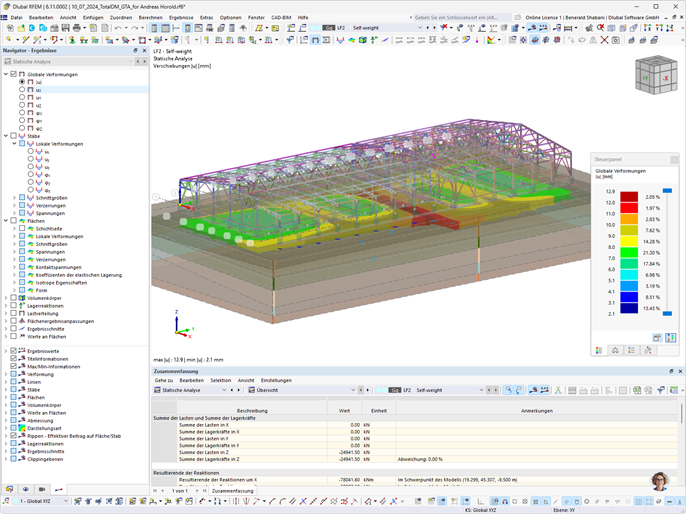686x514 pixels.
Task: Click the navigator video camera tab icon
Action: pos(42,489)
